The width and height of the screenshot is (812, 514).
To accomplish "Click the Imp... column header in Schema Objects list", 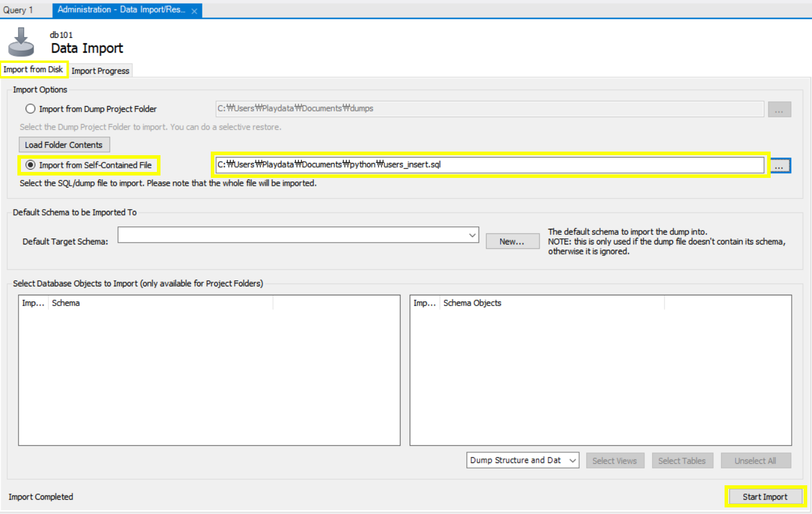I will (x=425, y=303).
